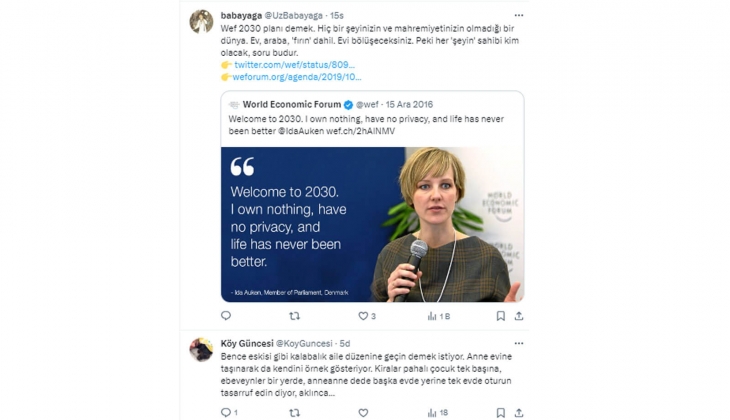The height and width of the screenshot is (420, 730).
Task: Reply to babayaga's tweet
Action: point(226,316)
